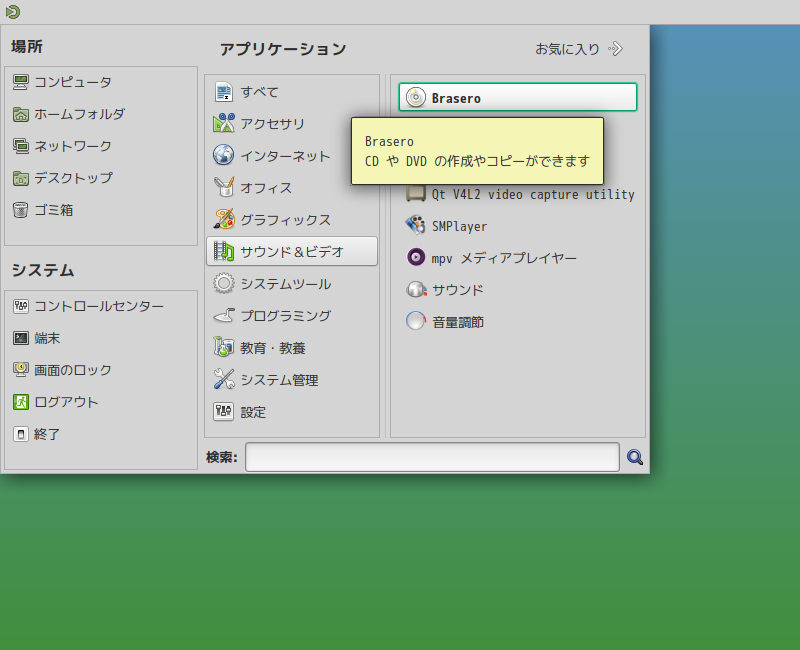Select the アクセサリ scissors icon

[223, 123]
